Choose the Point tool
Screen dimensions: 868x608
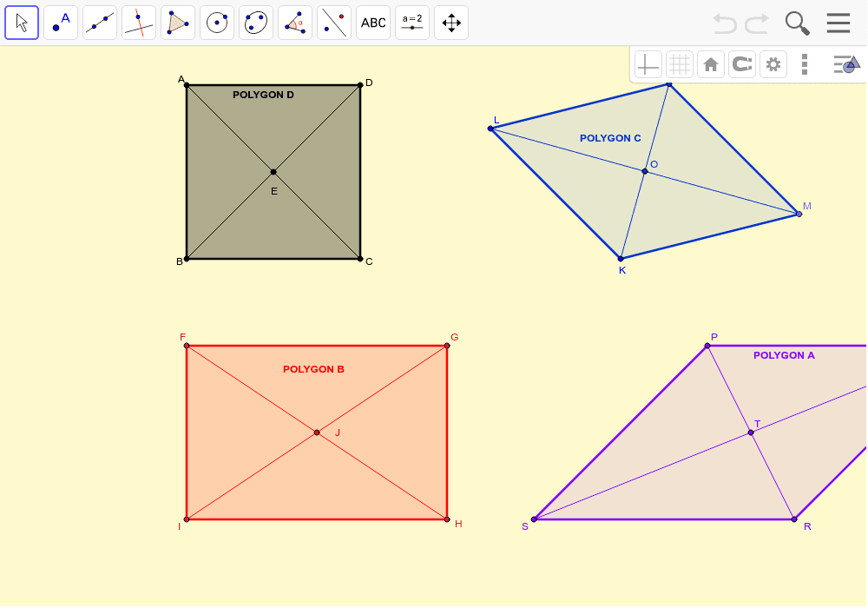pos(61,23)
